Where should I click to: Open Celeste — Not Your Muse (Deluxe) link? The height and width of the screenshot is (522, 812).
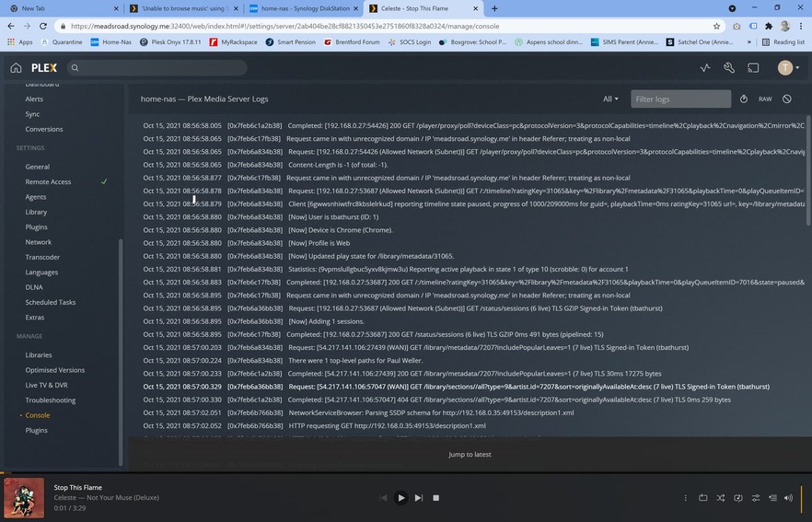[106, 498]
